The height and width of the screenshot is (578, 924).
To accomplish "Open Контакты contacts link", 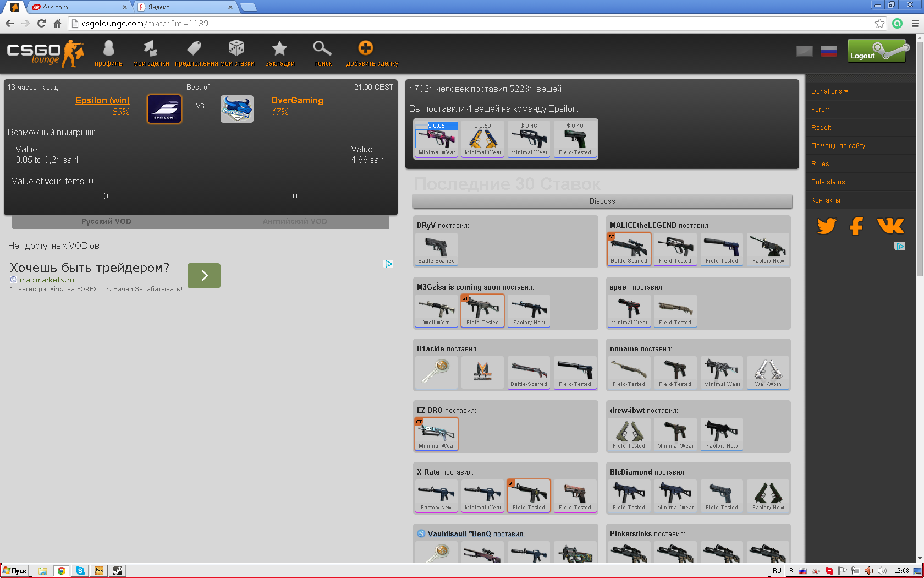I will pyautogui.click(x=826, y=200).
